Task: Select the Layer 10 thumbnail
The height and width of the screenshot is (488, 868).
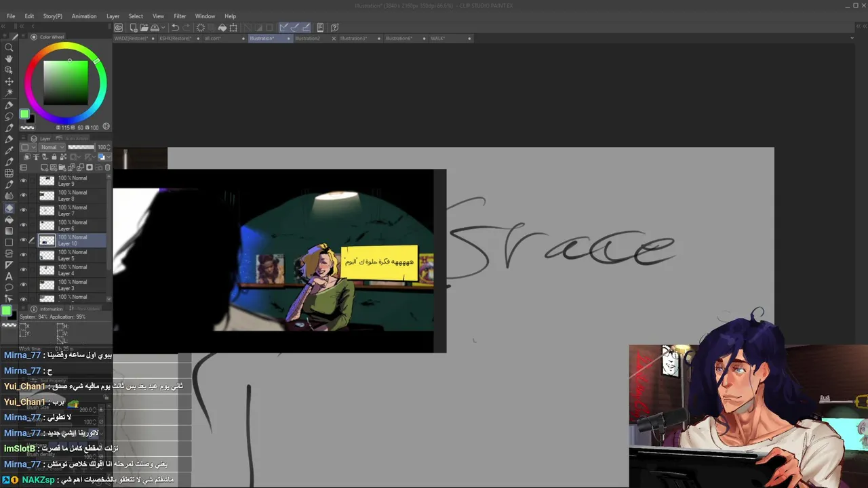Action: tap(47, 241)
